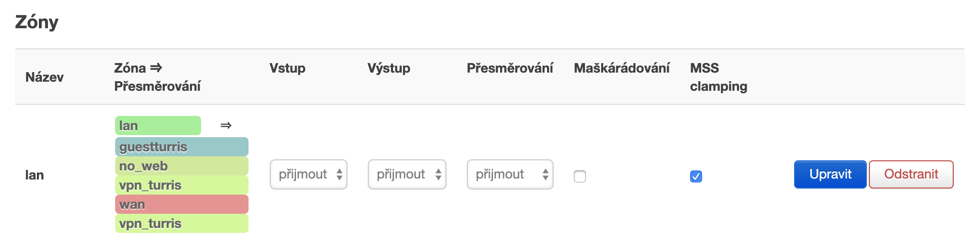Viewport: 980px width, 242px height.
Task: Click the guestturris zone badge
Action: point(181,147)
